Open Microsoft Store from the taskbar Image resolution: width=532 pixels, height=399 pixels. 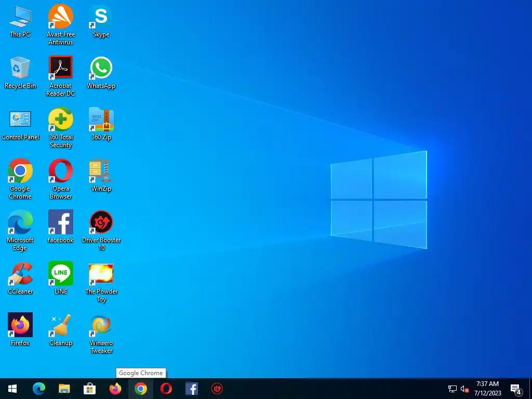point(89,389)
